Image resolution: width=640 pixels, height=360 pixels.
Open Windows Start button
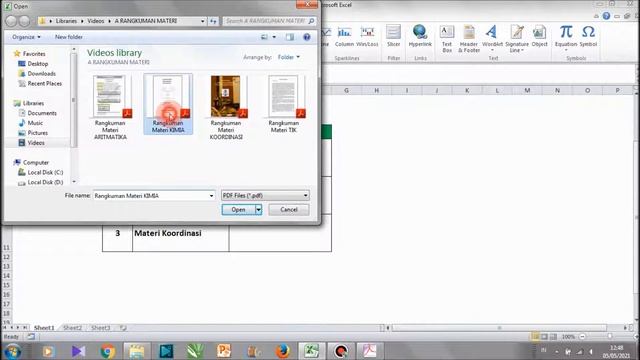pos(13,351)
